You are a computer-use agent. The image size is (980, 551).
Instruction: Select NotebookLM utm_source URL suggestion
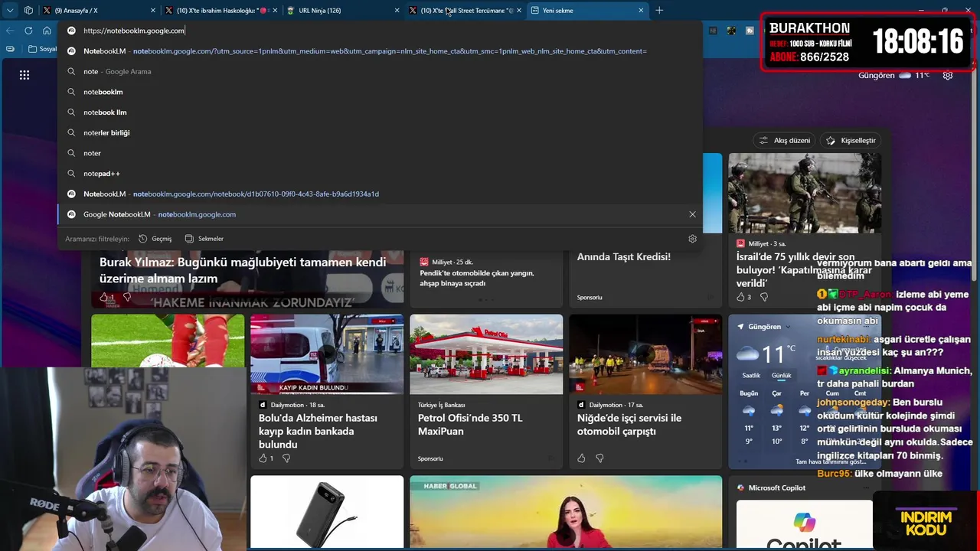click(x=379, y=51)
